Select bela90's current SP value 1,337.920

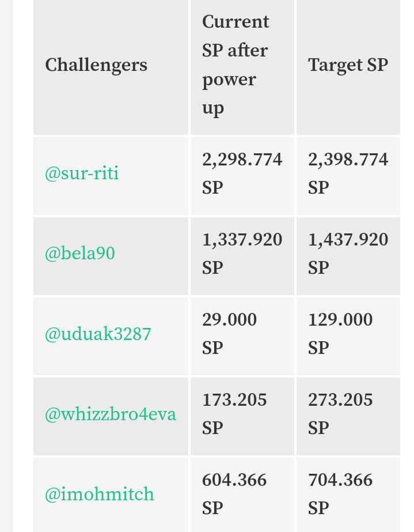pyautogui.click(x=242, y=240)
